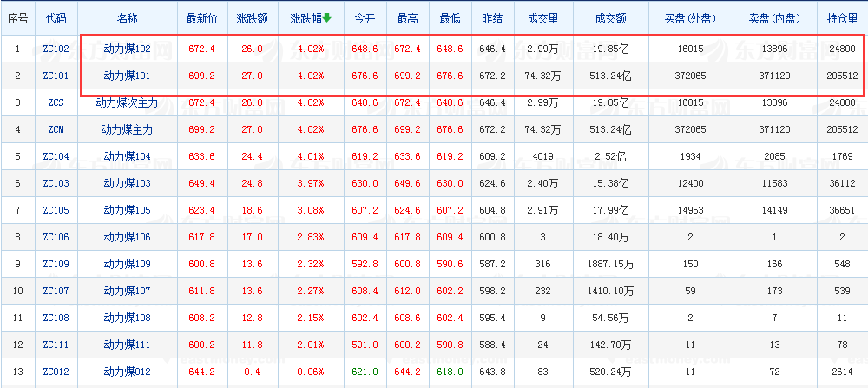Select the 2.83% change cell

(x=311, y=238)
